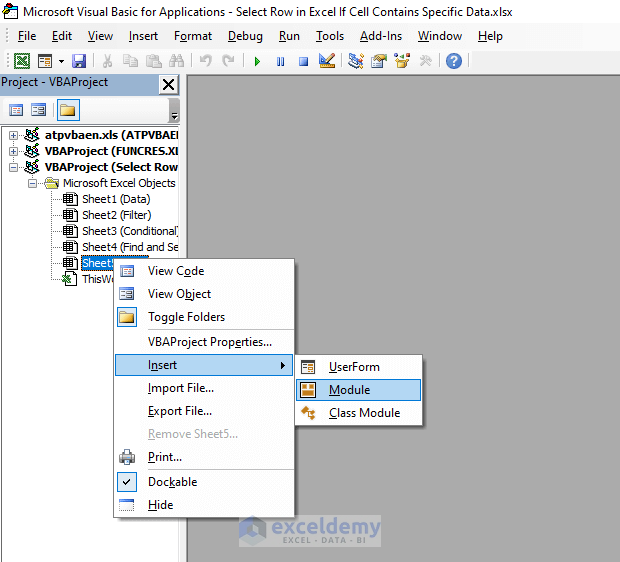This screenshot has width=620, height=562.
Task: Toggle Folders icon in Project panel toolbar
Action: tap(68, 110)
